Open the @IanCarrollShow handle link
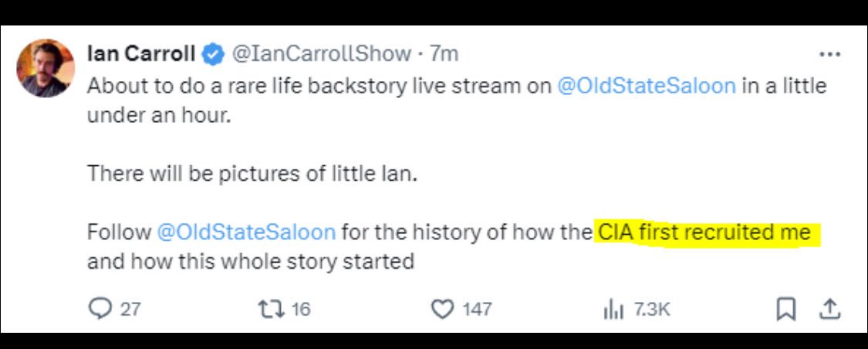The image size is (868, 349). click(x=322, y=53)
